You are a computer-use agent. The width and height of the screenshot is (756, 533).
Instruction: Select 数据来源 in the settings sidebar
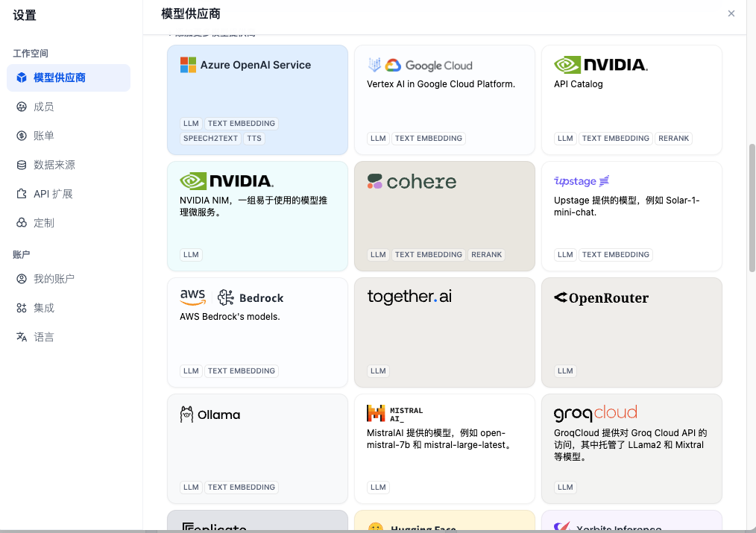coord(54,165)
